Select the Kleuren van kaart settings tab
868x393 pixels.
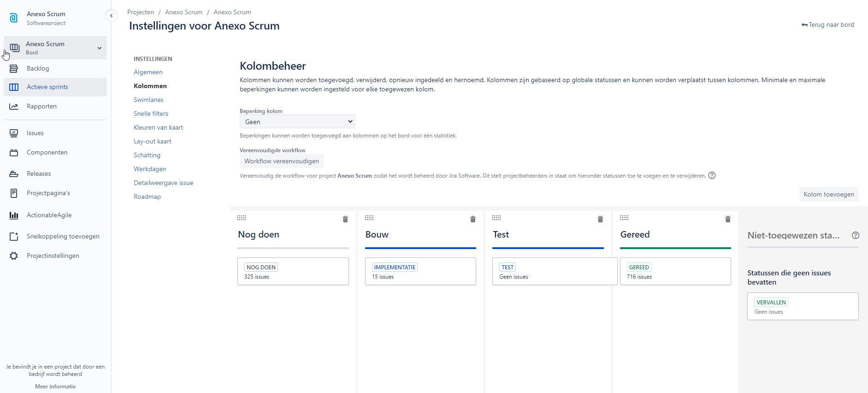pos(158,127)
